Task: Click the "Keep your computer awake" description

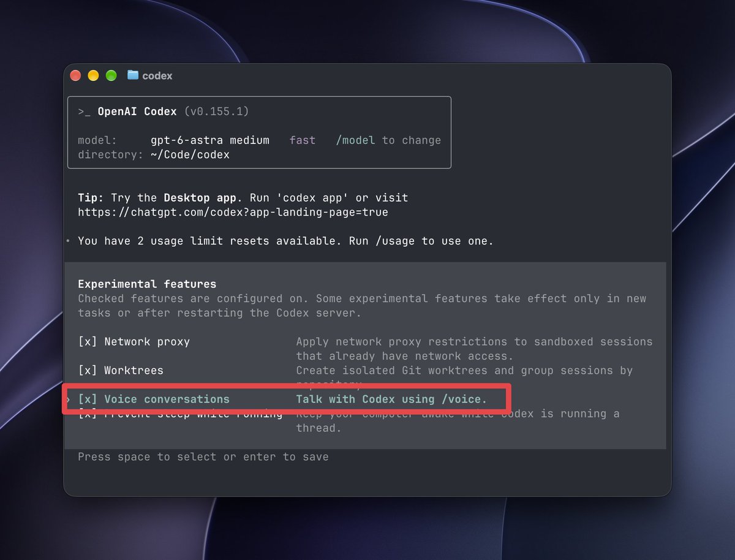Action: (x=458, y=414)
